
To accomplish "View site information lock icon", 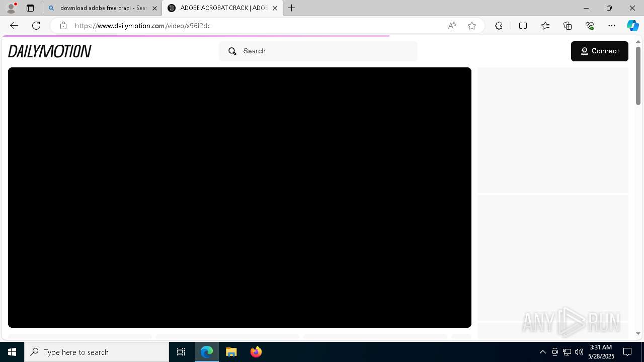I will [x=63, y=26].
